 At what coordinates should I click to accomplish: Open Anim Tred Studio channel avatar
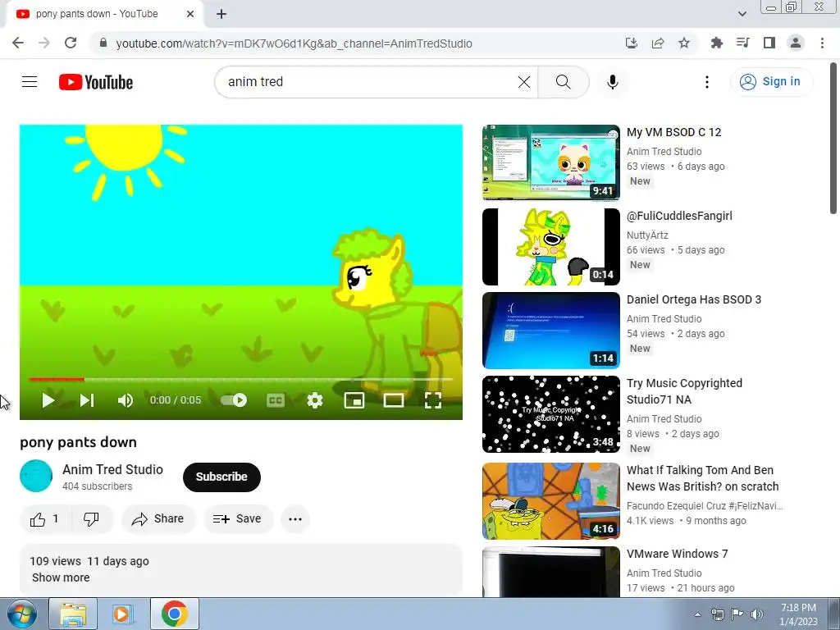(x=36, y=477)
